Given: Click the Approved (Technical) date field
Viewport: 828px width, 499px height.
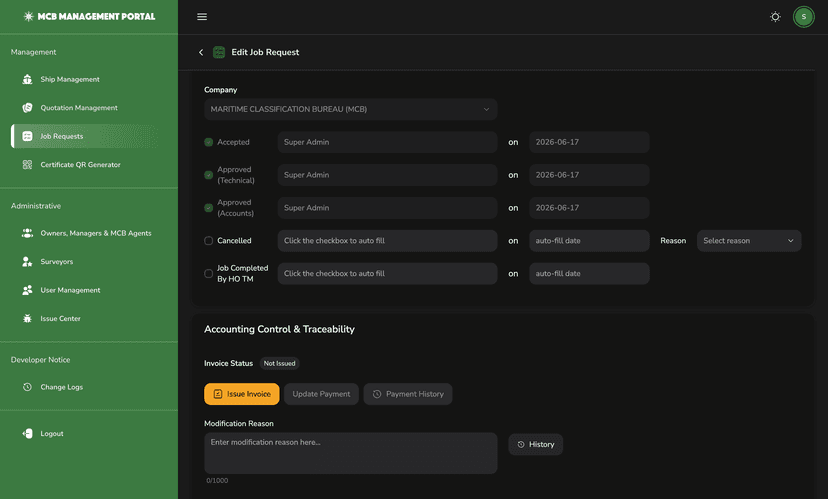Looking at the screenshot, I should tap(589, 175).
